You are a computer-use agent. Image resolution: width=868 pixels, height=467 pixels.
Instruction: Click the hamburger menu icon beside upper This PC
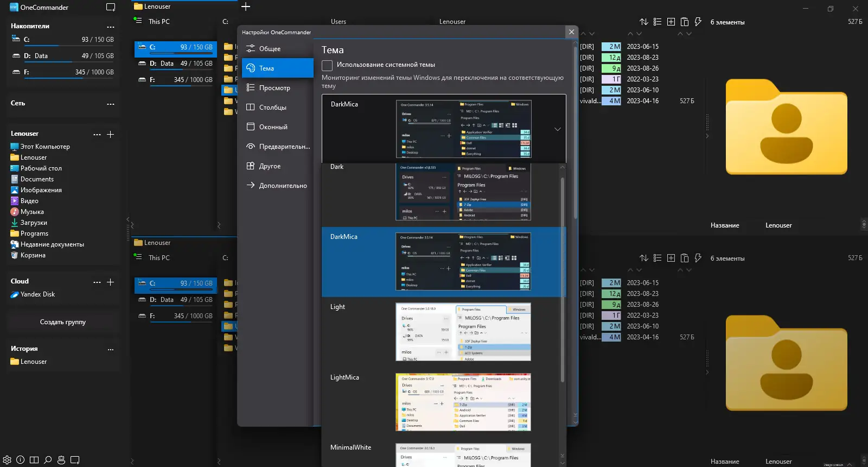coord(138,21)
